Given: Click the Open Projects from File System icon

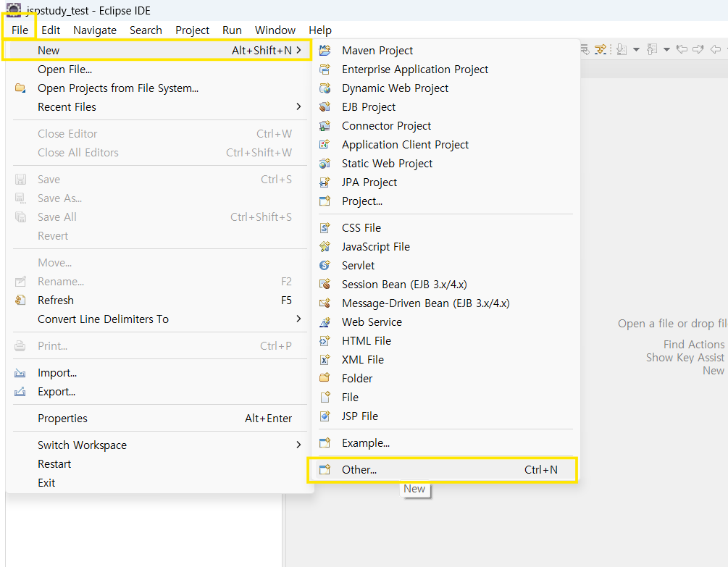Looking at the screenshot, I should click(20, 88).
